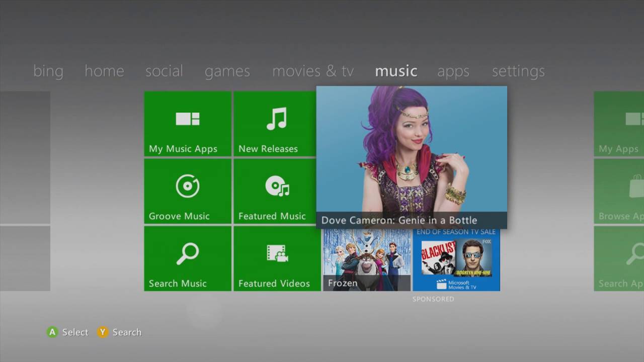Select the music tab

(396, 71)
